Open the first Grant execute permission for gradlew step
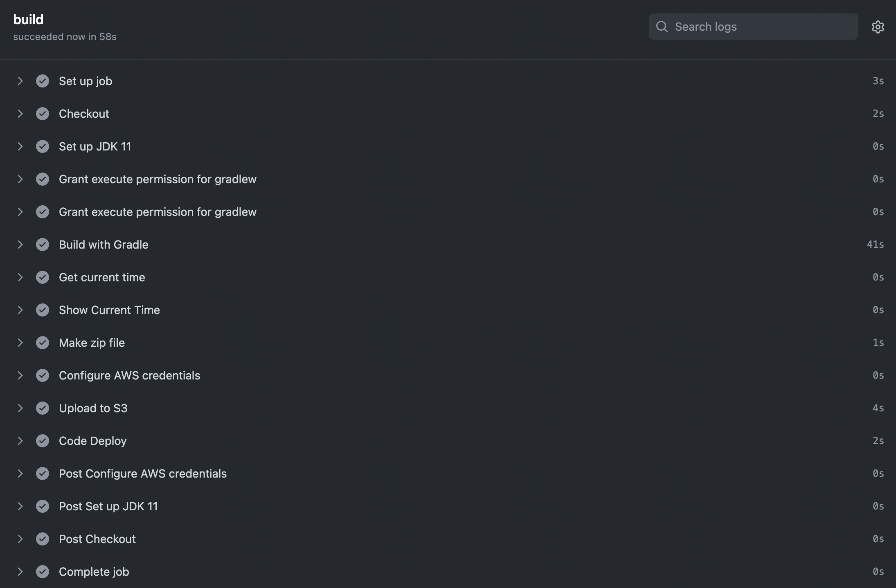The width and height of the screenshot is (896, 588). 448,179
